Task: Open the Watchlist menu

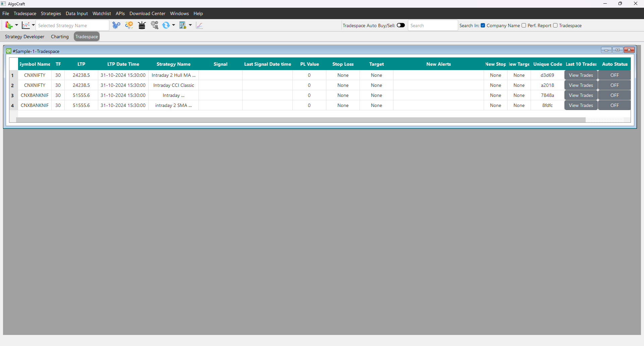Action: 102,13
